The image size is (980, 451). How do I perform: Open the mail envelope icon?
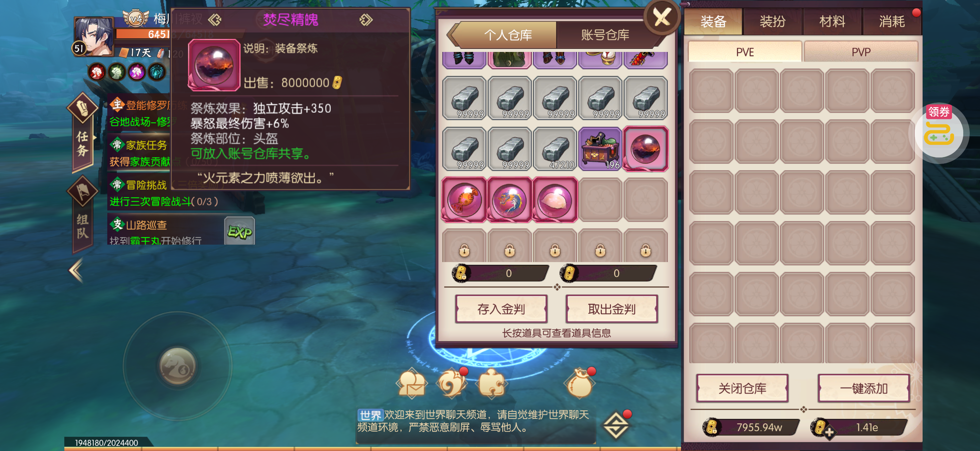[x=412, y=383]
